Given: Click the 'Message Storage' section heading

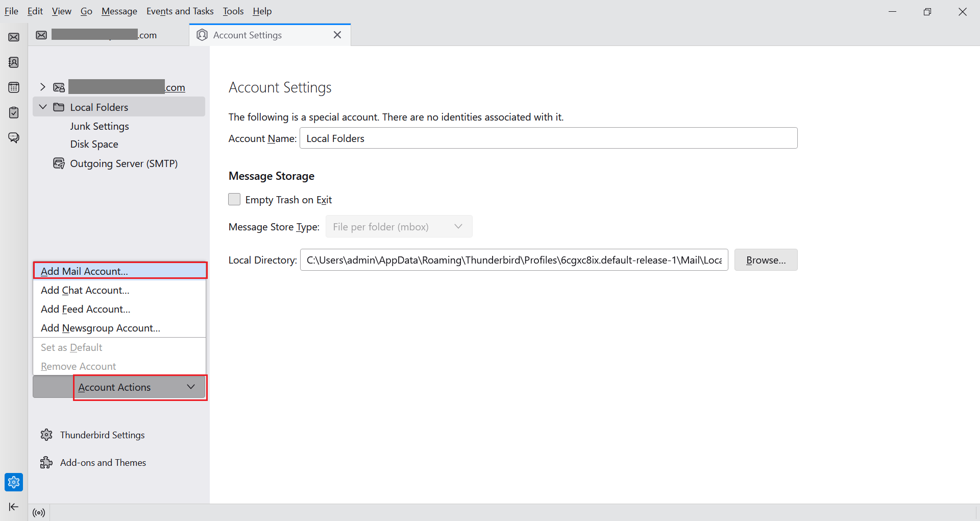Looking at the screenshot, I should point(272,176).
